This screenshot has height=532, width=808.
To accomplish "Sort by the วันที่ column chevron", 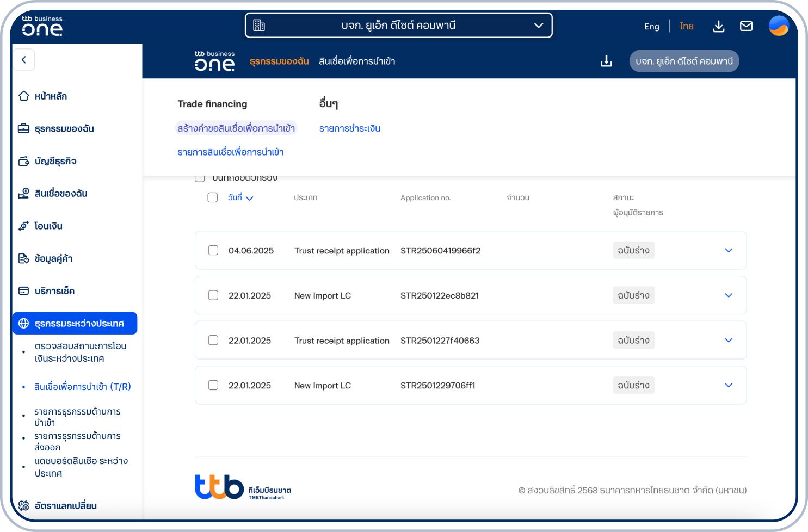I will click(x=250, y=198).
